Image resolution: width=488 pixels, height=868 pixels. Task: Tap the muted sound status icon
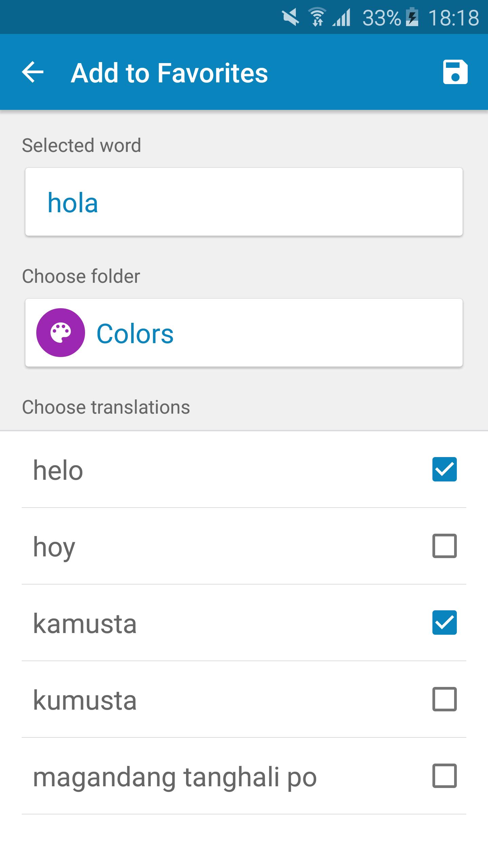coord(290,18)
